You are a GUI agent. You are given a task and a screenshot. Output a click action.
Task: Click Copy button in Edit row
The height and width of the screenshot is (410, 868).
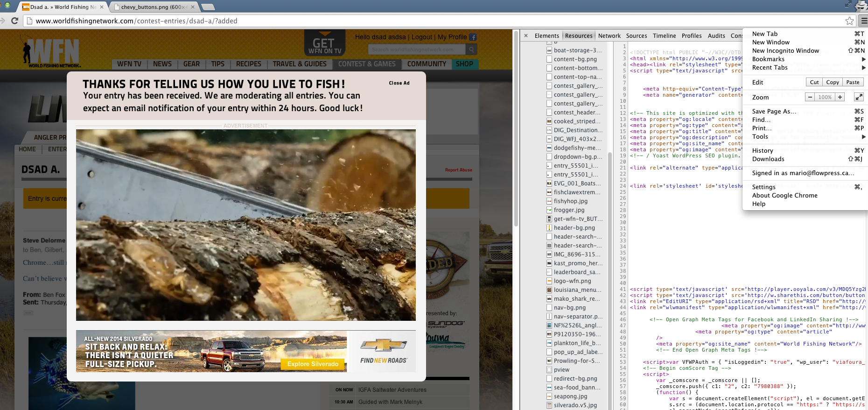(833, 82)
